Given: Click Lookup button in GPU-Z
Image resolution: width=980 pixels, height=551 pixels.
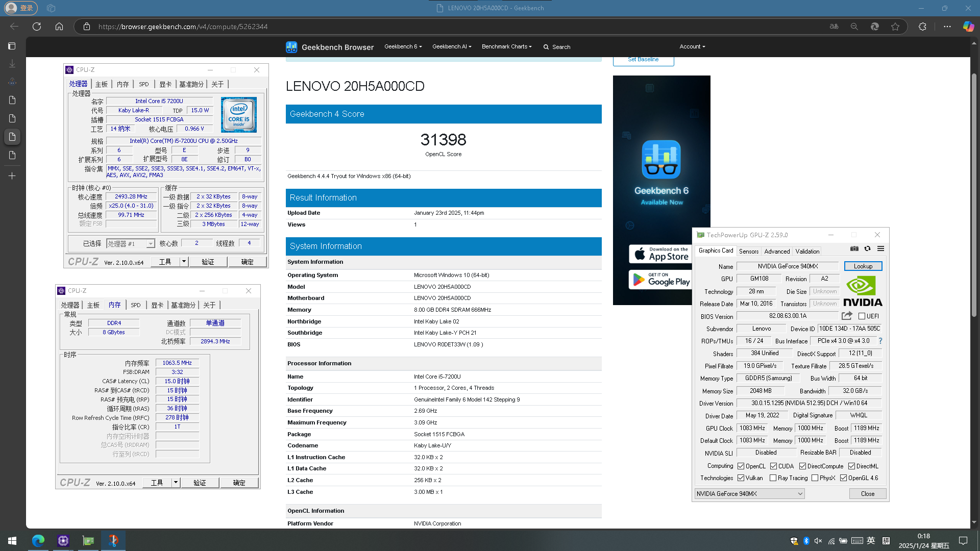Looking at the screenshot, I should (863, 266).
